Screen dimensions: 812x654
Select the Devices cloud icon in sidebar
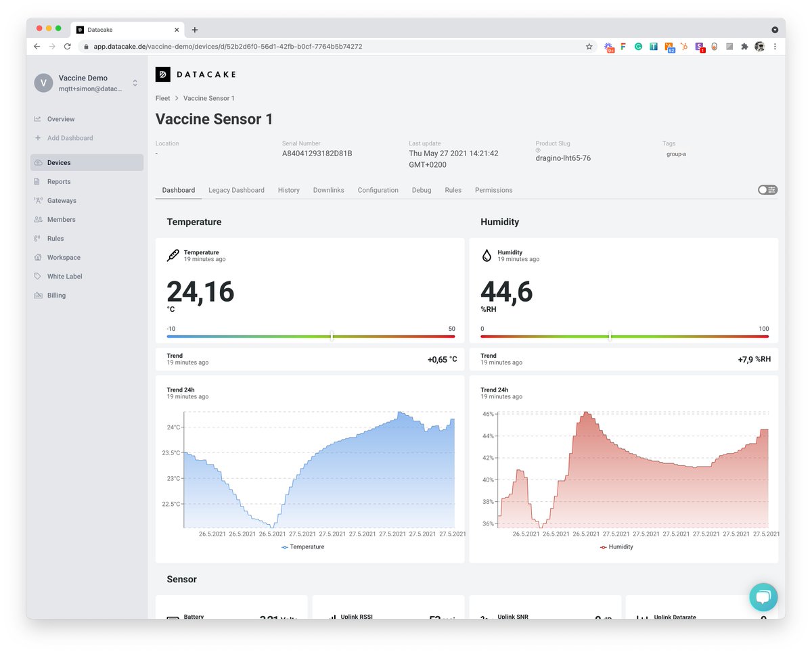tap(38, 162)
